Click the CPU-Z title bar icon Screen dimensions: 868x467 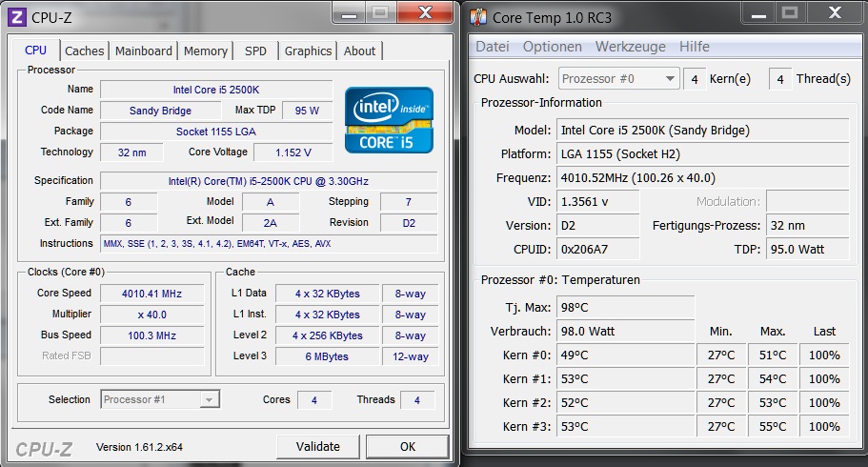coord(17,18)
